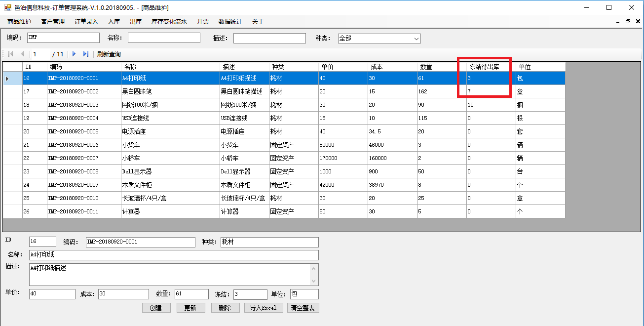Click the ID field showing 16

42,242
